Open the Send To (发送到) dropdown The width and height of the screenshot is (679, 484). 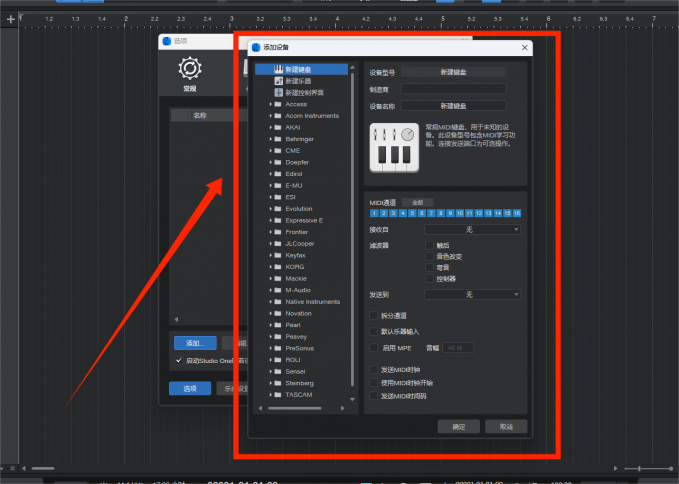(472, 294)
